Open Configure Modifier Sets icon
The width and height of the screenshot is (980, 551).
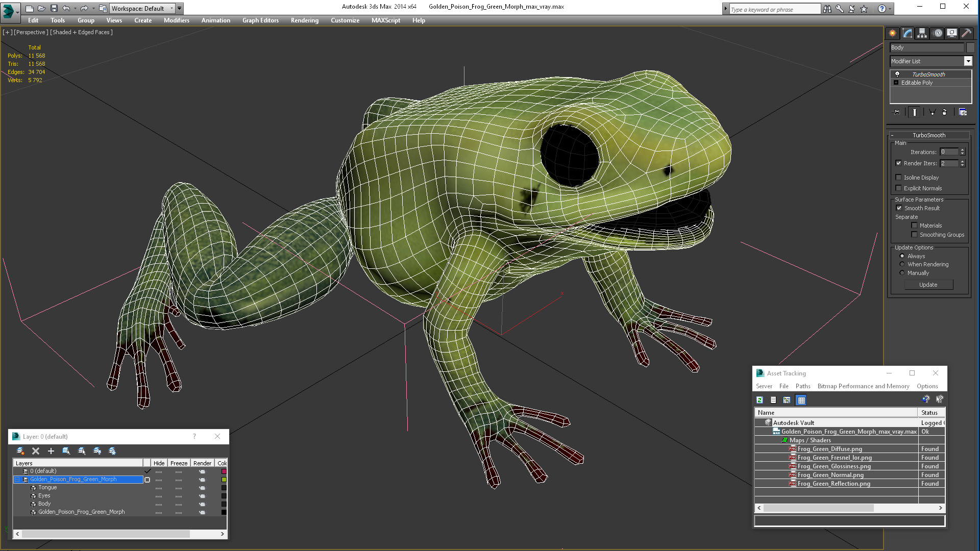pyautogui.click(x=963, y=112)
